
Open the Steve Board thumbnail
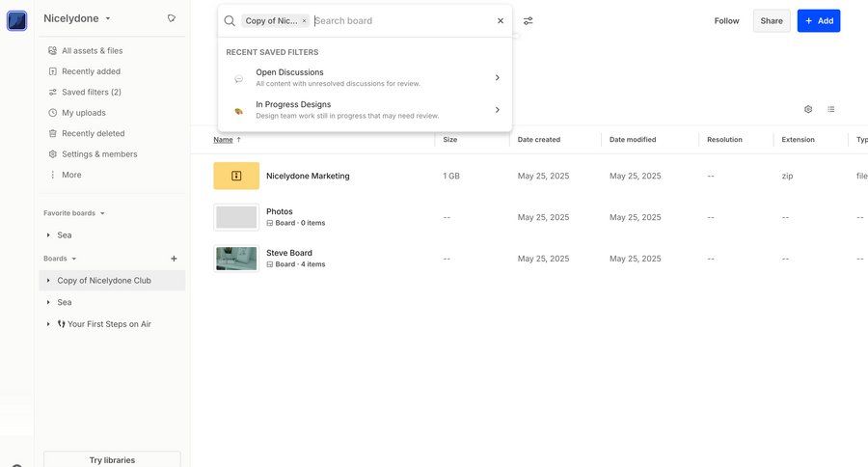coord(236,259)
